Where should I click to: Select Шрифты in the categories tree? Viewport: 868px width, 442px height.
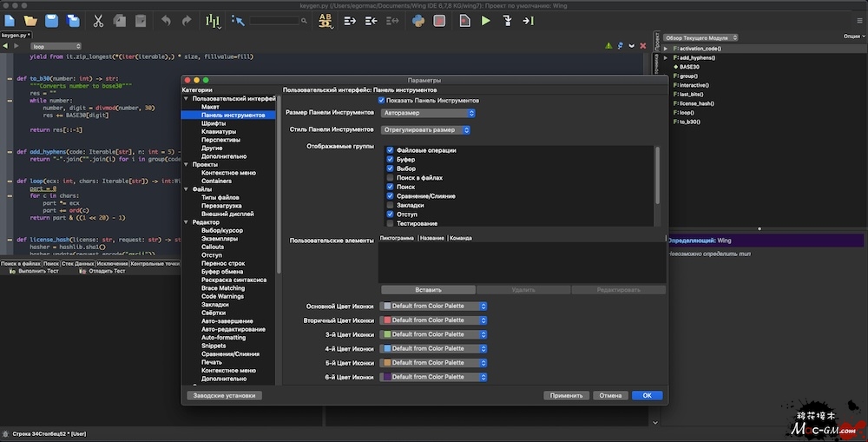pyautogui.click(x=214, y=123)
